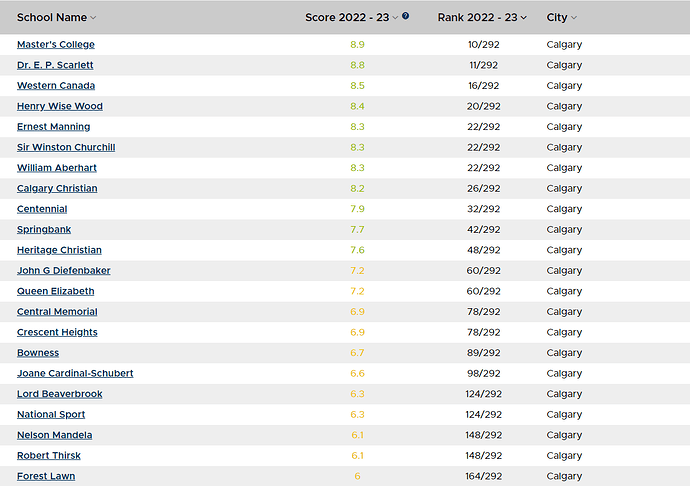
Task: Open Western Canada school link
Action: (x=56, y=85)
